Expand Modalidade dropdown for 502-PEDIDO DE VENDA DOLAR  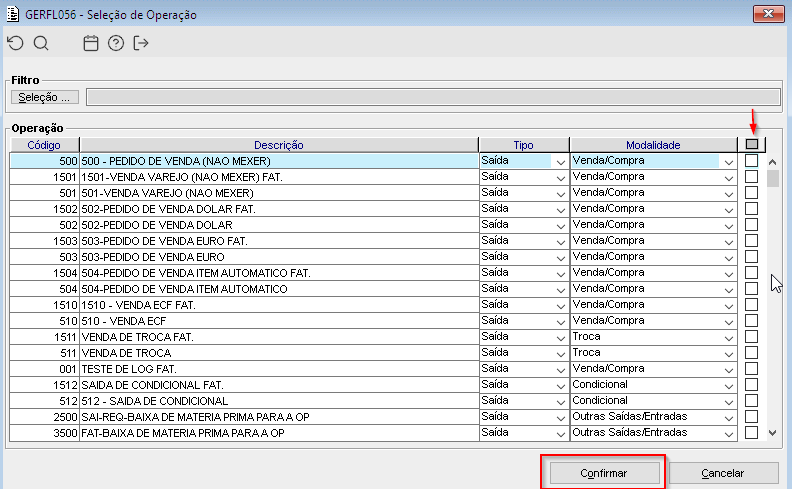[x=728, y=226]
